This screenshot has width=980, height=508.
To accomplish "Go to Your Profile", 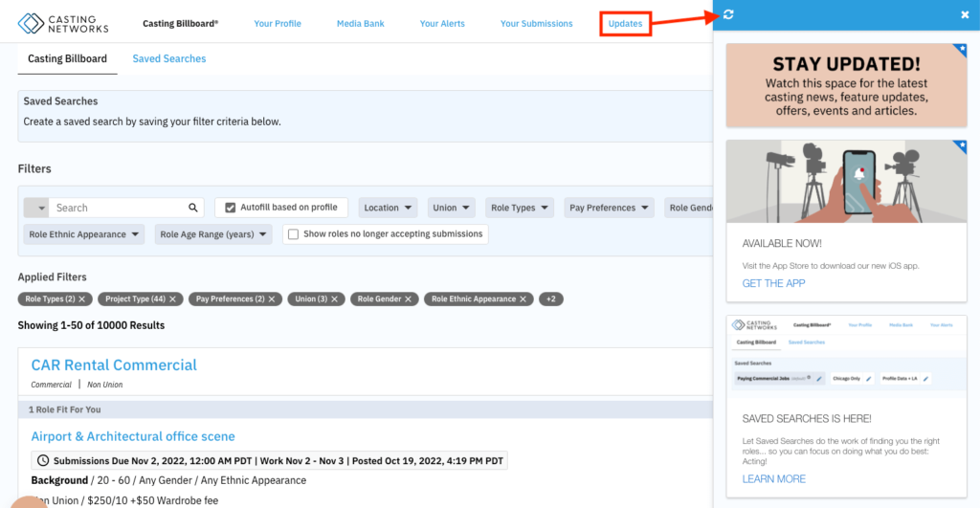I will (278, 24).
